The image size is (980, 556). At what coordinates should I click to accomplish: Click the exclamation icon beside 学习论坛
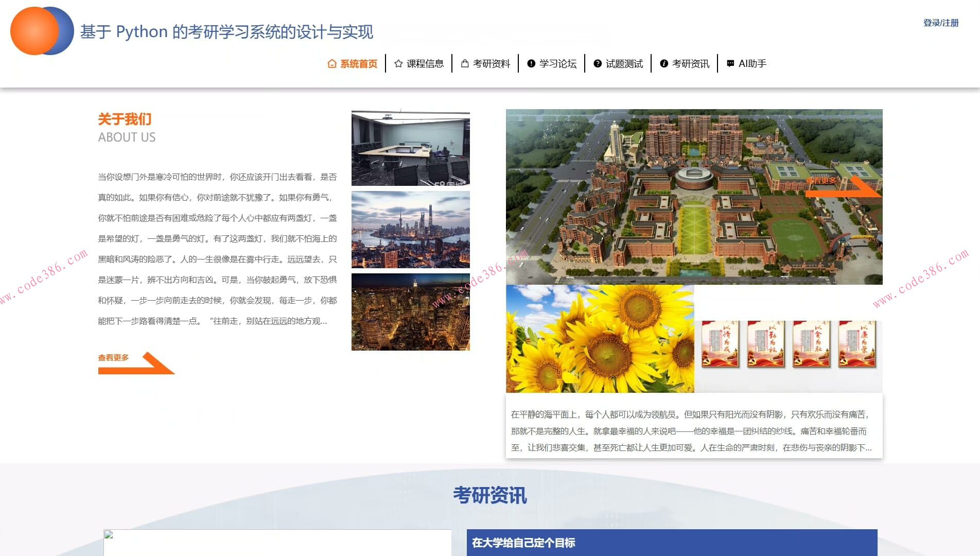(x=531, y=64)
